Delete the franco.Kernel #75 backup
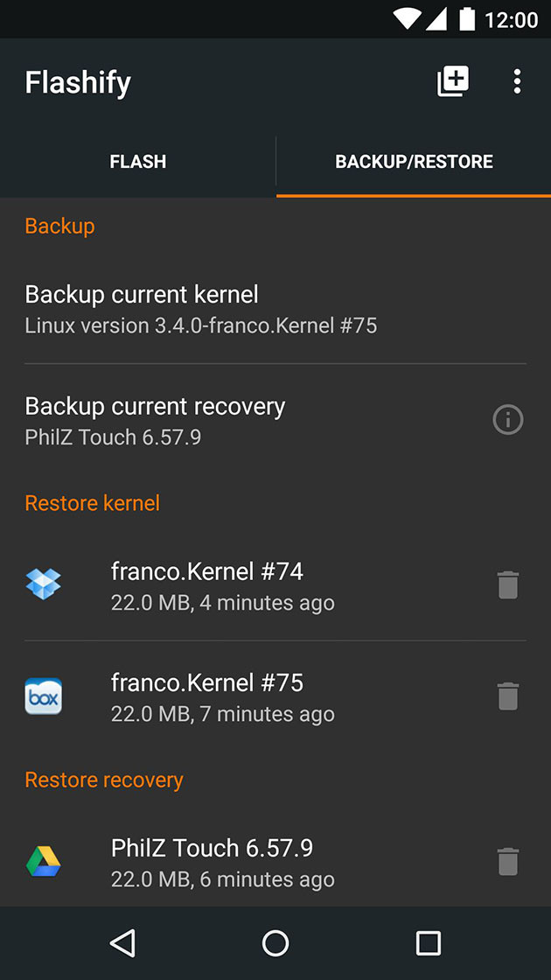 pyautogui.click(x=508, y=696)
